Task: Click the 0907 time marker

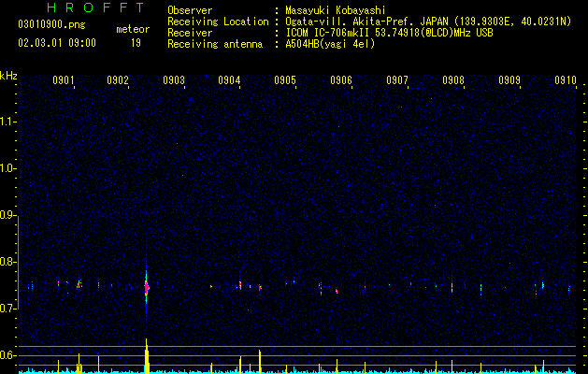Action: (x=397, y=80)
